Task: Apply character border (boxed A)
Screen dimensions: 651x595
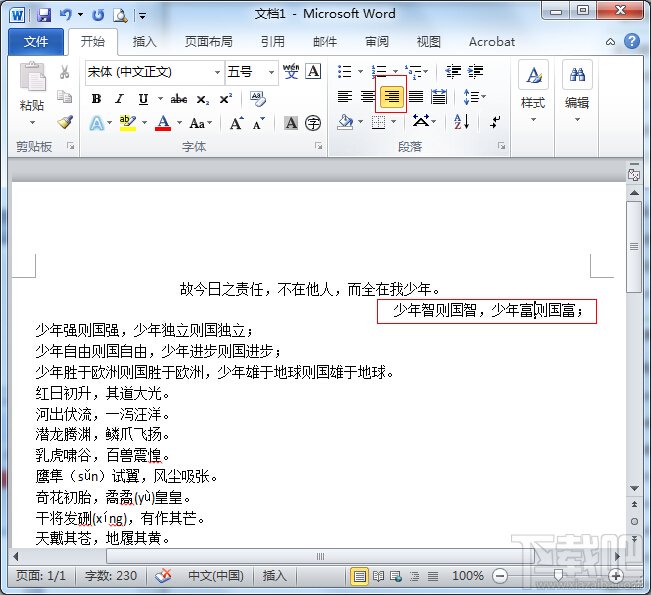Action: point(313,71)
